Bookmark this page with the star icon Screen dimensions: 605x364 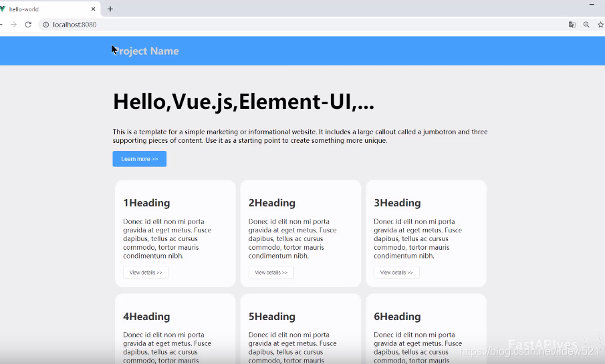coord(600,25)
